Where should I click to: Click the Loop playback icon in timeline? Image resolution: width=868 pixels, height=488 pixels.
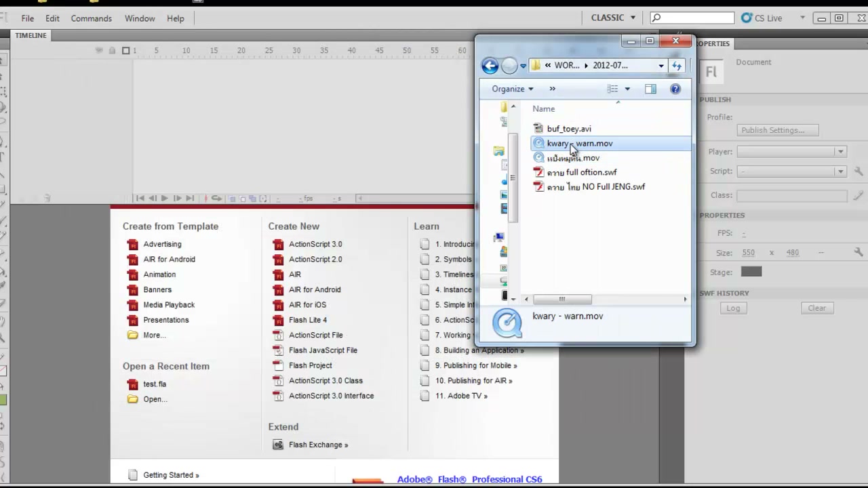[216, 199]
